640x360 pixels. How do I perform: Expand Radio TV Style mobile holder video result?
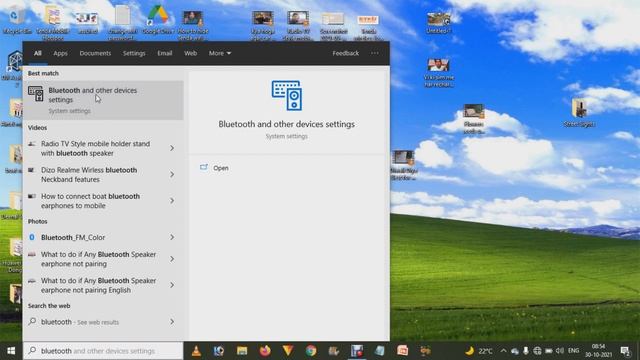point(172,148)
